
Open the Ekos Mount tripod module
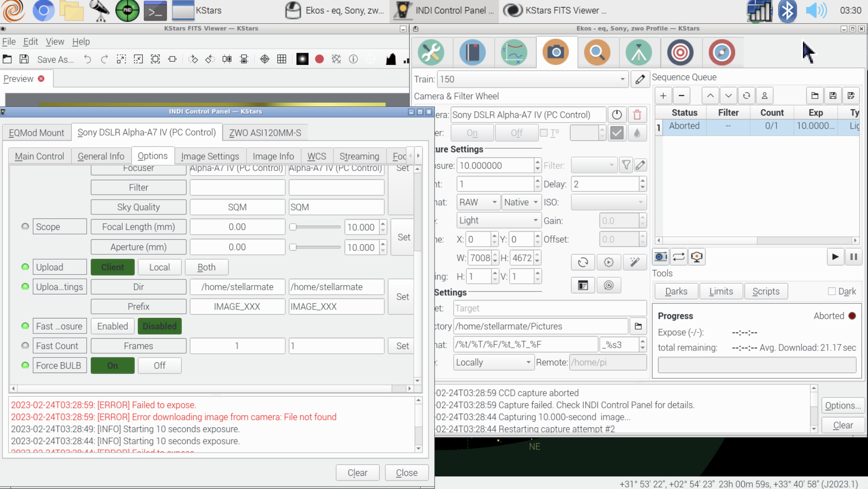point(638,52)
